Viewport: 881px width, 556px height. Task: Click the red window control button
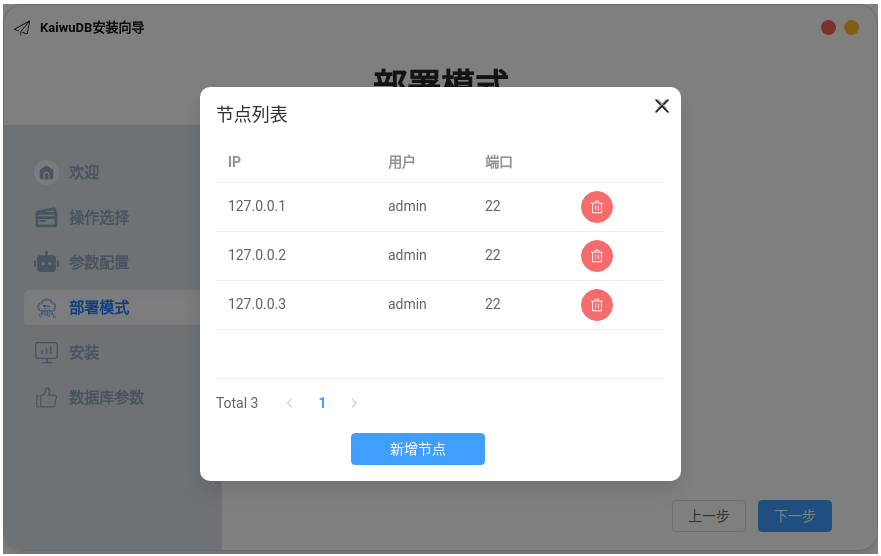pos(828,28)
